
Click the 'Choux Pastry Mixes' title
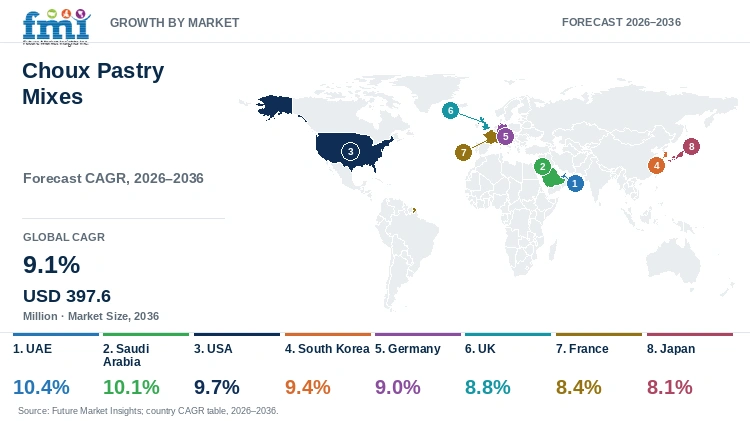[x=93, y=83]
